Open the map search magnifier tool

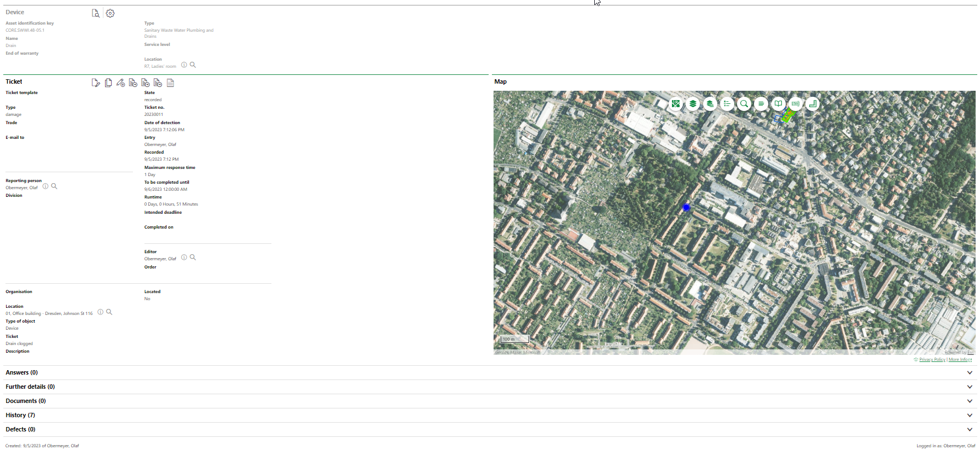[744, 104]
